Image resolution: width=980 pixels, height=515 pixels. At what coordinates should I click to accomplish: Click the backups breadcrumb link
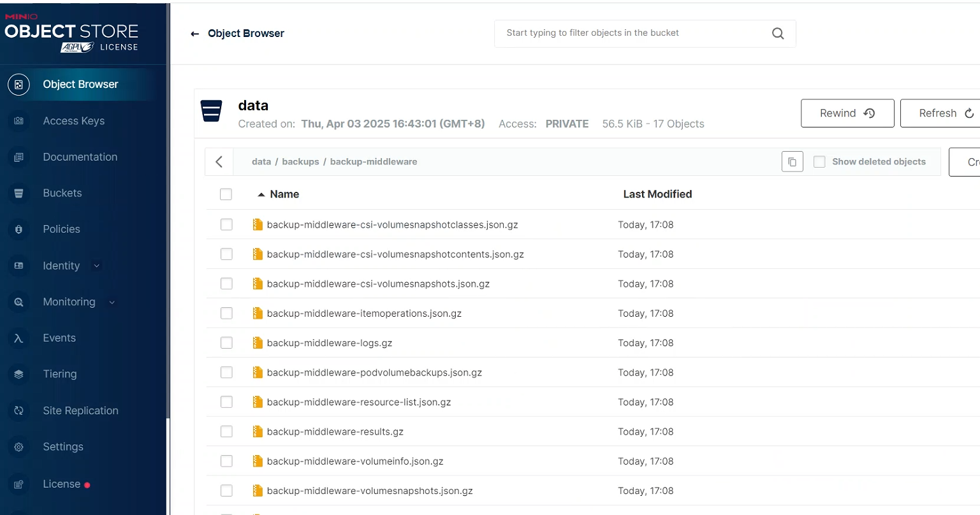(x=300, y=162)
